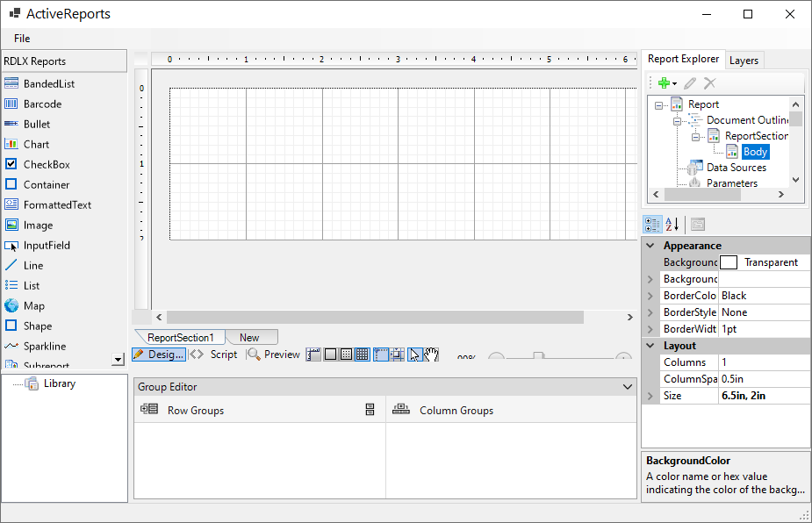The width and height of the screenshot is (812, 523).
Task: Switch to the Preview view
Action: tap(273, 355)
